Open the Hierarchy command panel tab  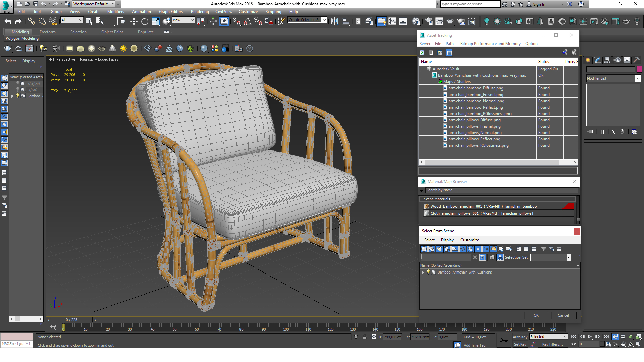pos(607,60)
